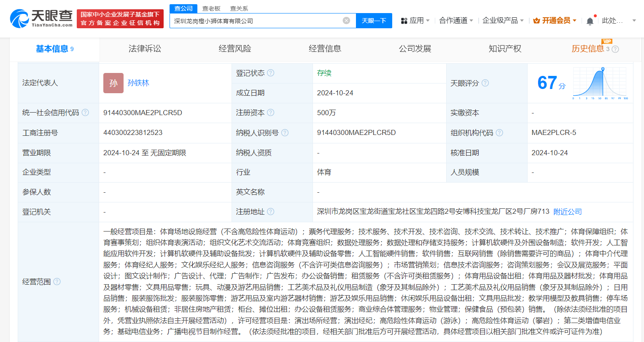
Task: Click the help icon beside 登记状态
Action: (x=272, y=73)
